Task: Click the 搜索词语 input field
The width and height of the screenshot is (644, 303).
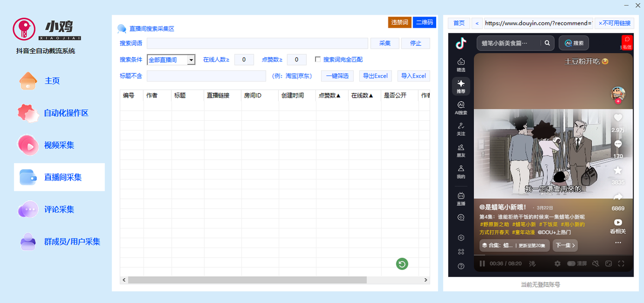Action: point(257,43)
